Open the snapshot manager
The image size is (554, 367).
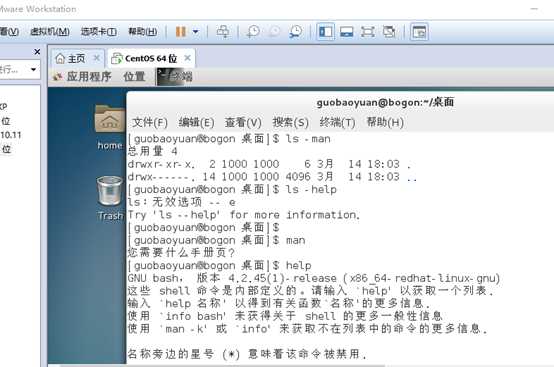296,32
